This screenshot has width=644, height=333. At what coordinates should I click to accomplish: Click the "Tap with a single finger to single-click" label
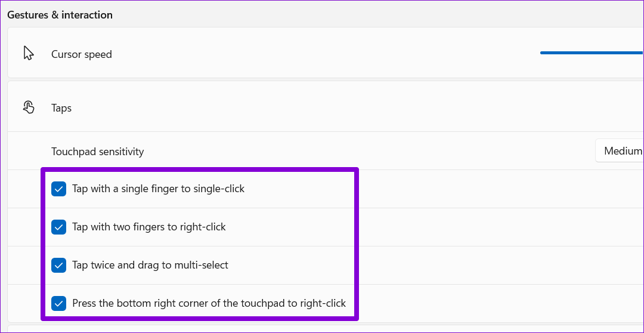pyautogui.click(x=159, y=189)
